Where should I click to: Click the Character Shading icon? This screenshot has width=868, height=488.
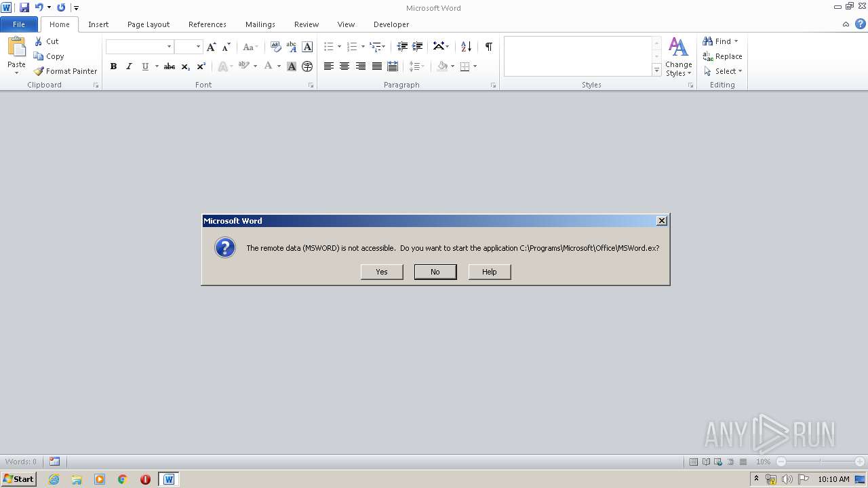[x=292, y=66]
